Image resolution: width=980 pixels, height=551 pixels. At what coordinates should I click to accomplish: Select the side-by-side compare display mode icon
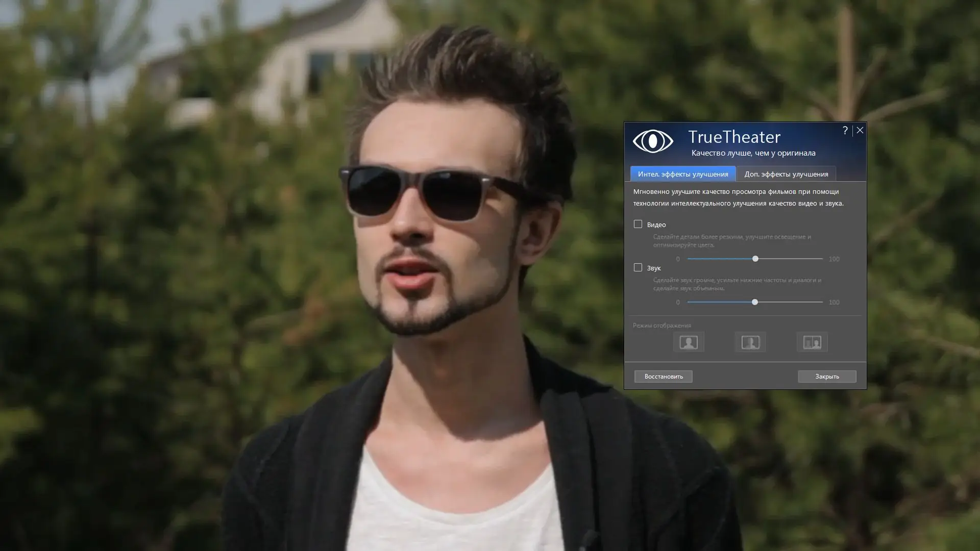click(812, 342)
